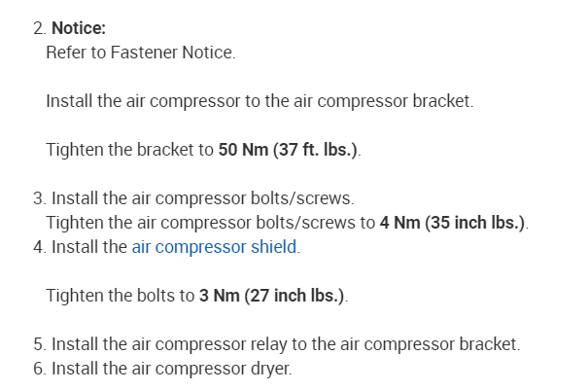Click the step number 4
Screen dimensions: 588x391
37,246
